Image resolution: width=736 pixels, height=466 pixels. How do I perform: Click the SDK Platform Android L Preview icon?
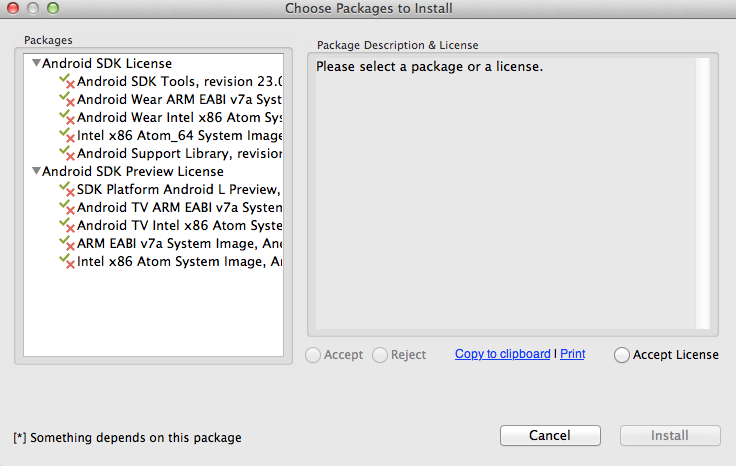pos(68,190)
